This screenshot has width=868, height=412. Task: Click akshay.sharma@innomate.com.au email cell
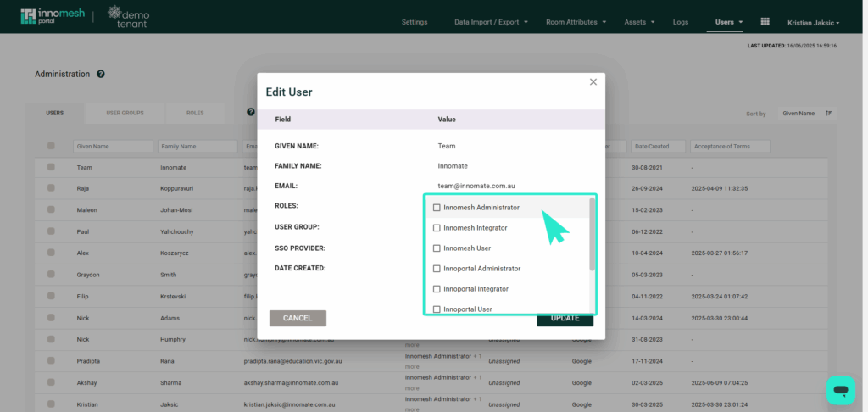tap(291, 382)
